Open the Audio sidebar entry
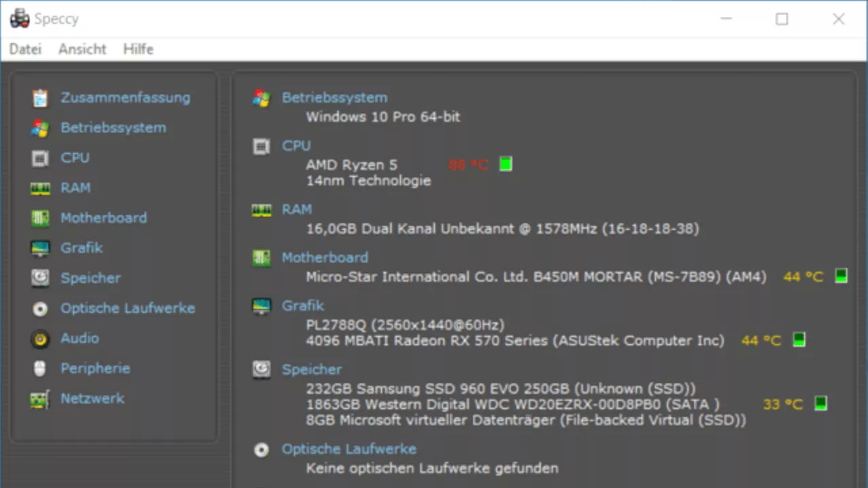 click(x=79, y=338)
